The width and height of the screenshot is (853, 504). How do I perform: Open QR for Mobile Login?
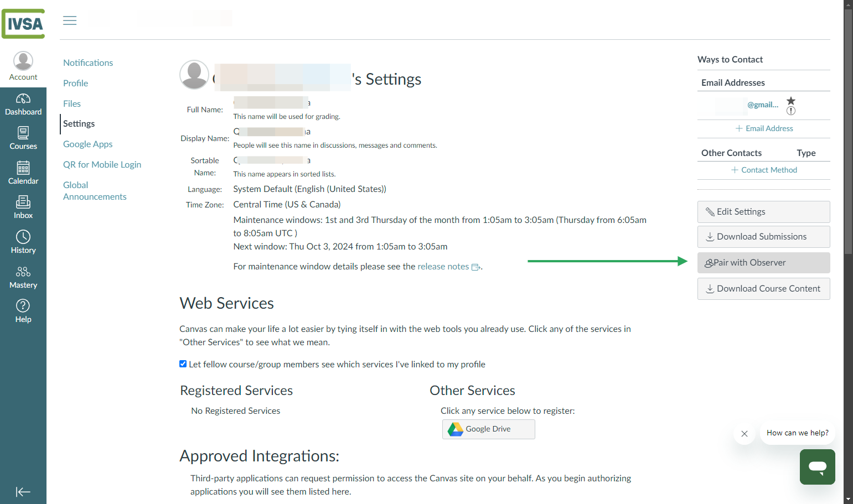pyautogui.click(x=102, y=165)
